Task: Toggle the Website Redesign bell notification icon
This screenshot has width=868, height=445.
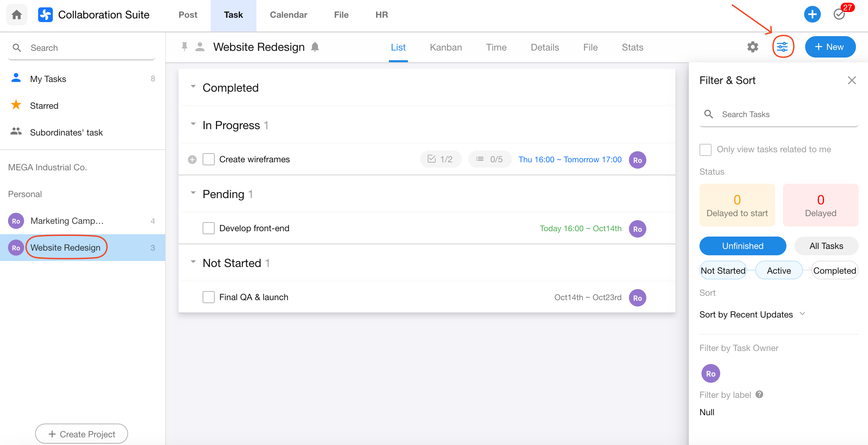Action: [x=315, y=47]
